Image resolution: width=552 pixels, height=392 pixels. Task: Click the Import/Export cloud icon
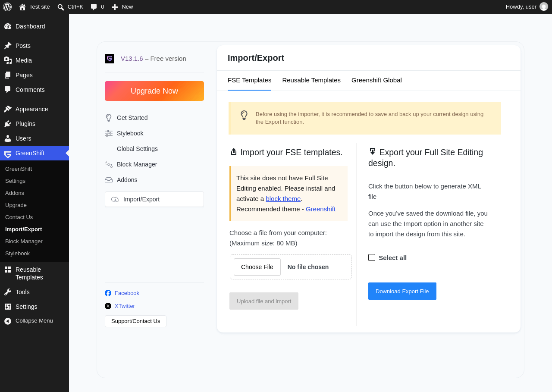click(x=115, y=199)
